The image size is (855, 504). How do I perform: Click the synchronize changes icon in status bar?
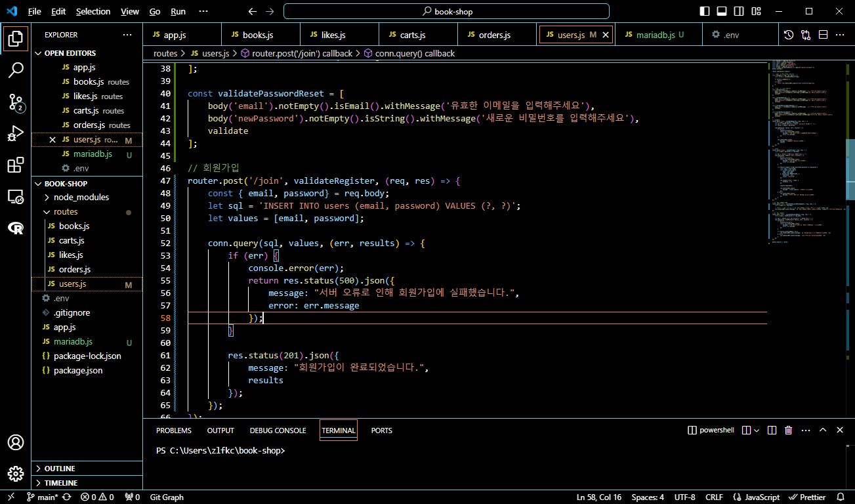[x=66, y=497]
